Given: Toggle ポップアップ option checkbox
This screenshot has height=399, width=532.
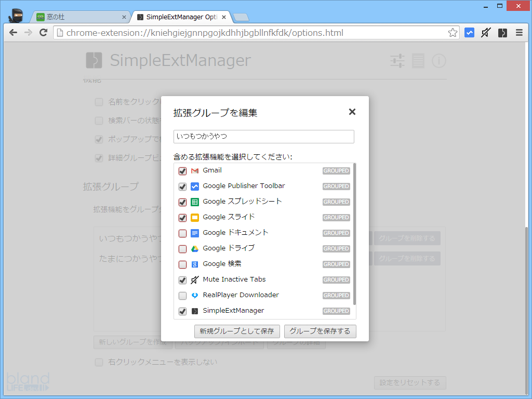Looking at the screenshot, I should tap(99, 139).
